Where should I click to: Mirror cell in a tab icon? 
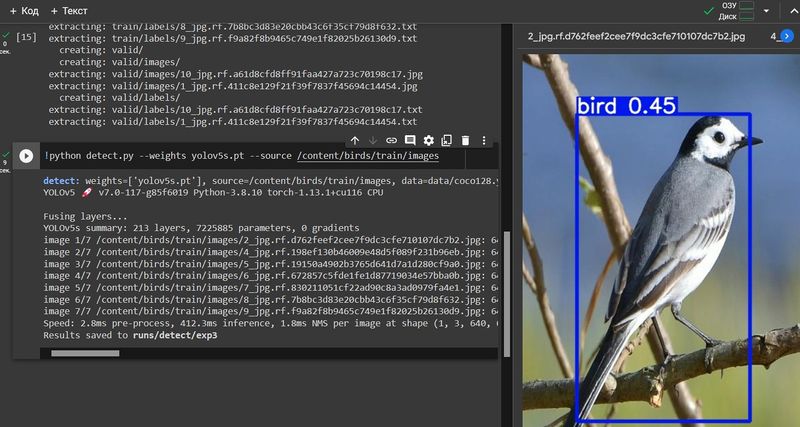click(447, 141)
